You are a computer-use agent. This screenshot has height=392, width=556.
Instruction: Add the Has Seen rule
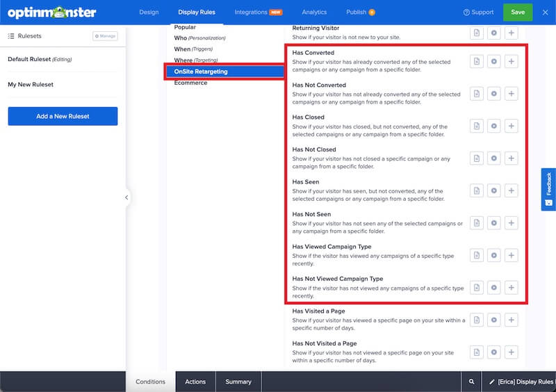point(511,190)
